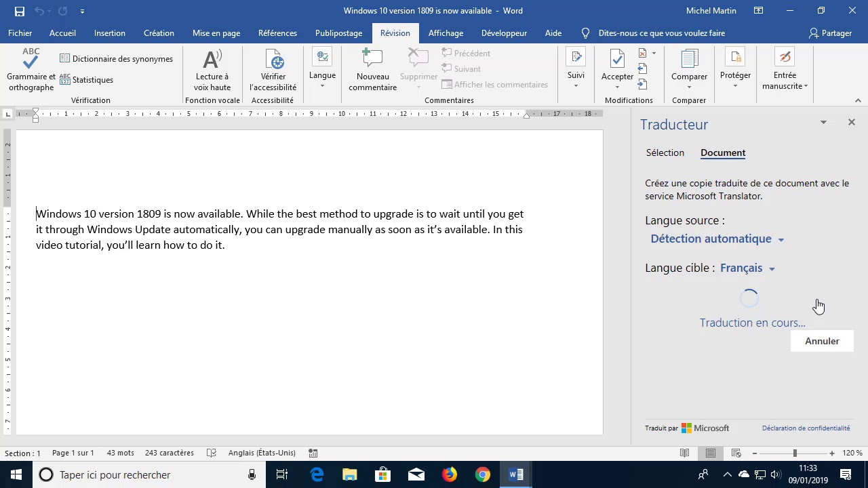Open the Affichage tab
Image resolution: width=868 pixels, height=488 pixels.
coord(446,33)
